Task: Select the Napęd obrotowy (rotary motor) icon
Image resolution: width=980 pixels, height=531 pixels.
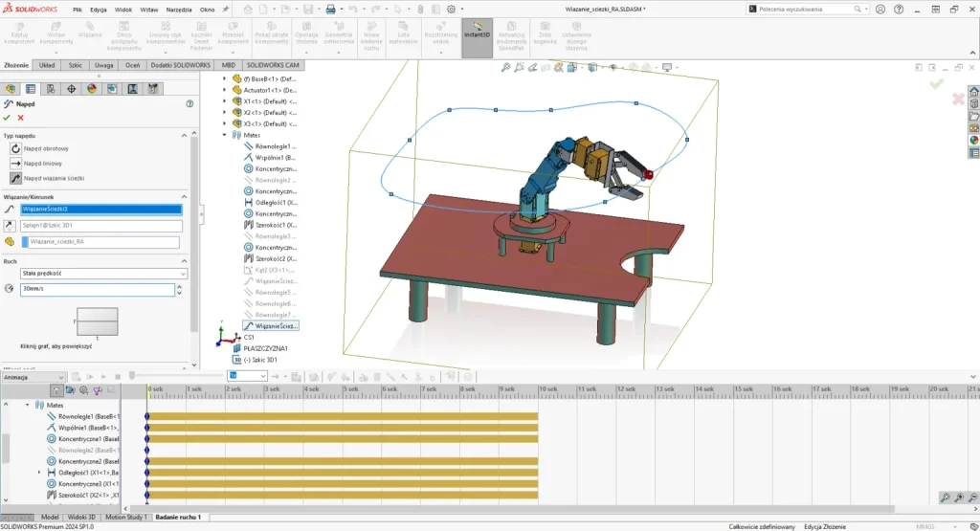Action: point(15,148)
